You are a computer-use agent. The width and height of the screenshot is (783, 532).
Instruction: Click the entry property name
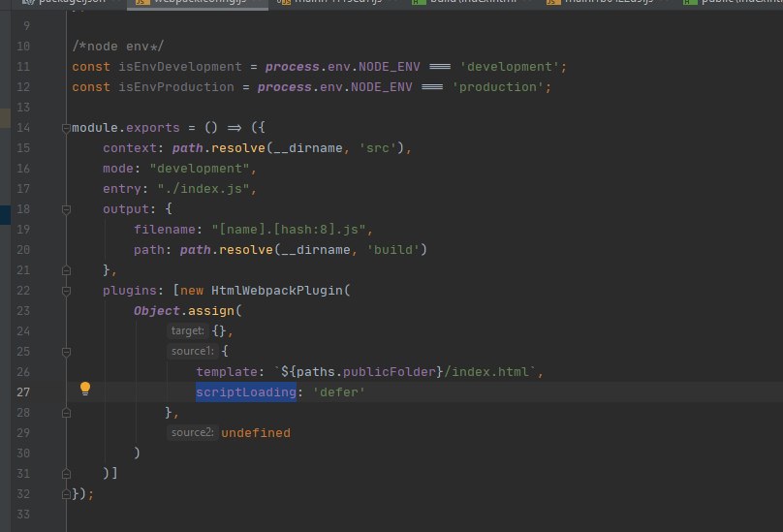click(x=122, y=189)
